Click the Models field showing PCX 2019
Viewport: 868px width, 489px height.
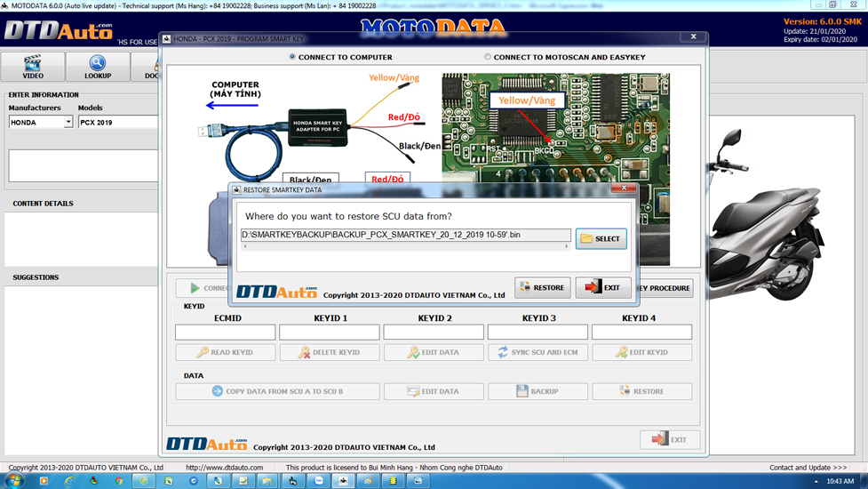coord(117,123)
